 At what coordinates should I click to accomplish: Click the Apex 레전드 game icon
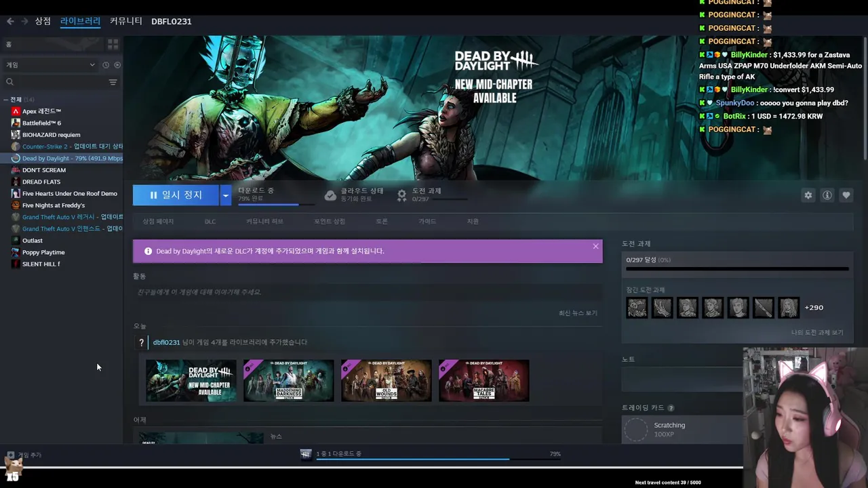point(16,111)
